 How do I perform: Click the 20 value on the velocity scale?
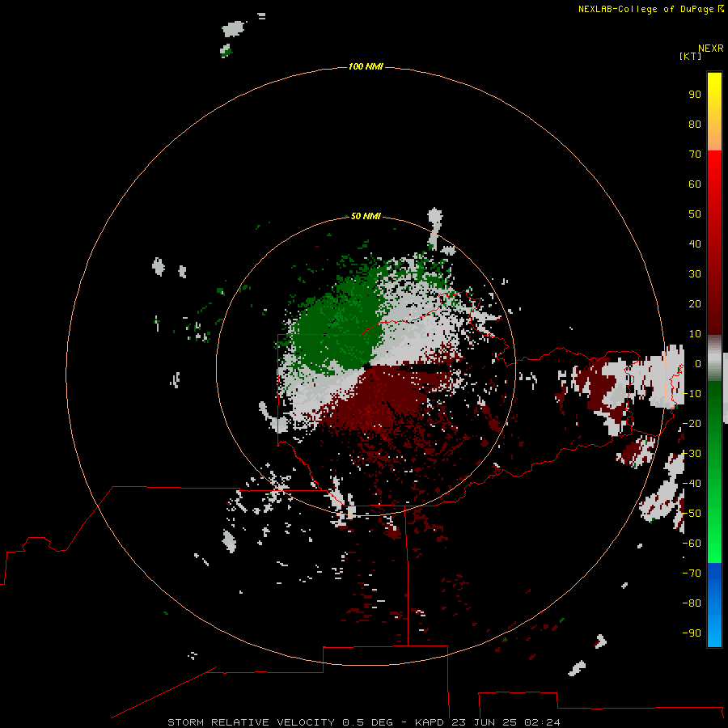pyautogui.click(x=695, y=303)
